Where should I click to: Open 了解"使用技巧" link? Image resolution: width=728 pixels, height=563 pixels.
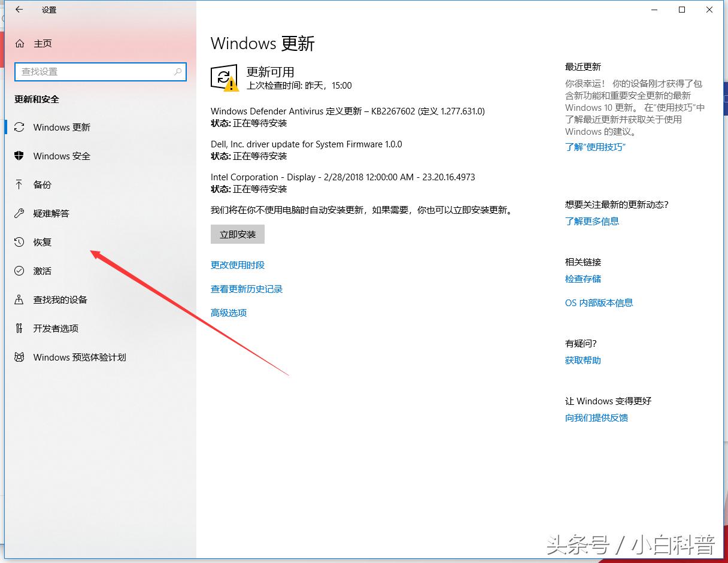595,147
